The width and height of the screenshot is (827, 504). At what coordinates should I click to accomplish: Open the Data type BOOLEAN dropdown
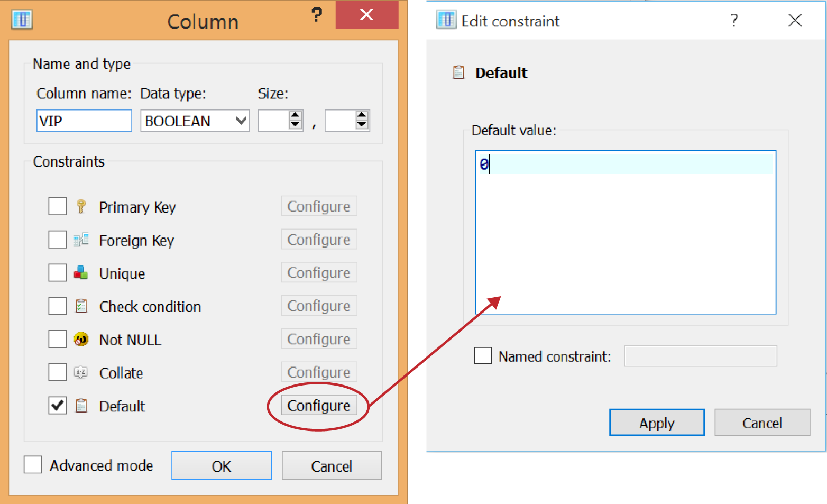(241, 121)
